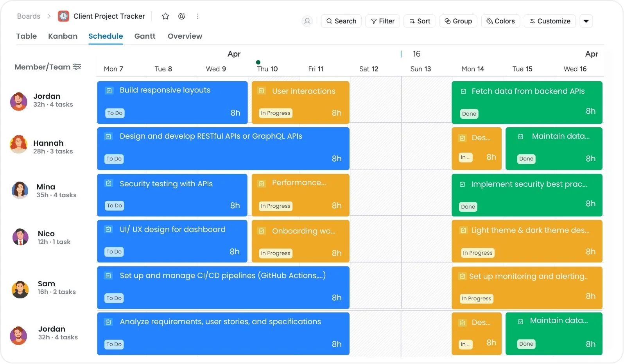Viewport: 624px width, 364px height.
Task: Open the board sharing members icon
Action: (182, 16)
